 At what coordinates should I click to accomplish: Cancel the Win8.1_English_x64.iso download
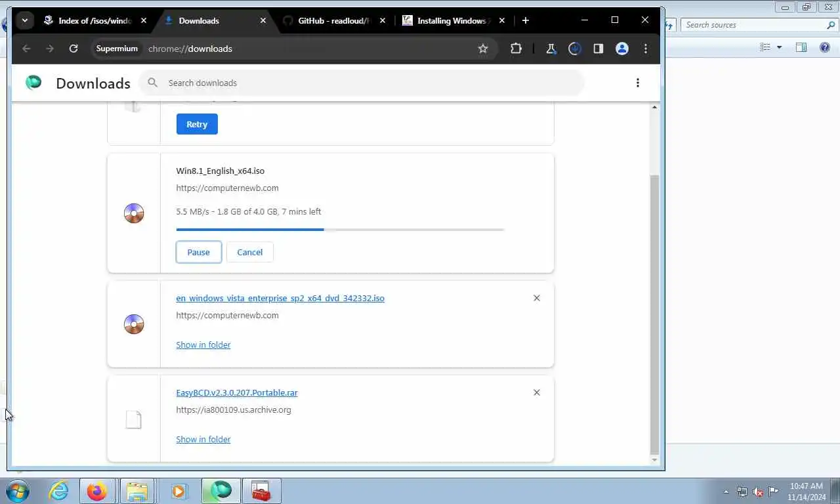coord(249,252)
